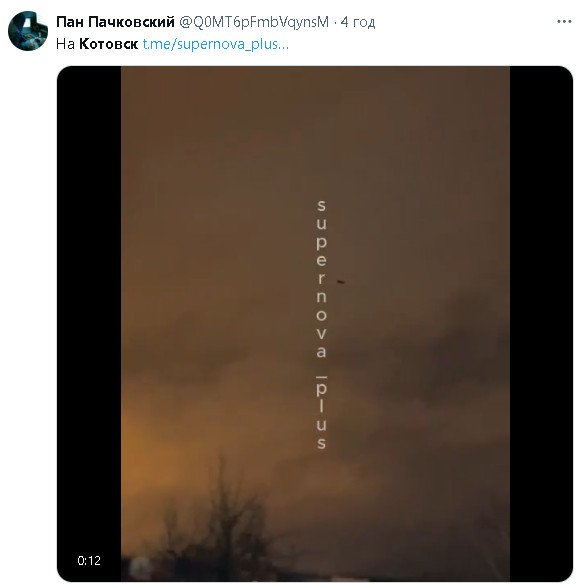Click the black right letterbox bar of the video
Screen dimensions: 580x588
[x=541, y=324]
